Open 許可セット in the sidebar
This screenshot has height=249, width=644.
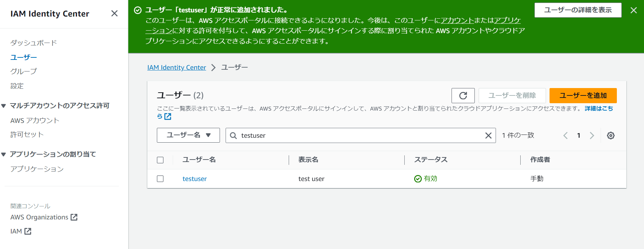click(27, 135)
